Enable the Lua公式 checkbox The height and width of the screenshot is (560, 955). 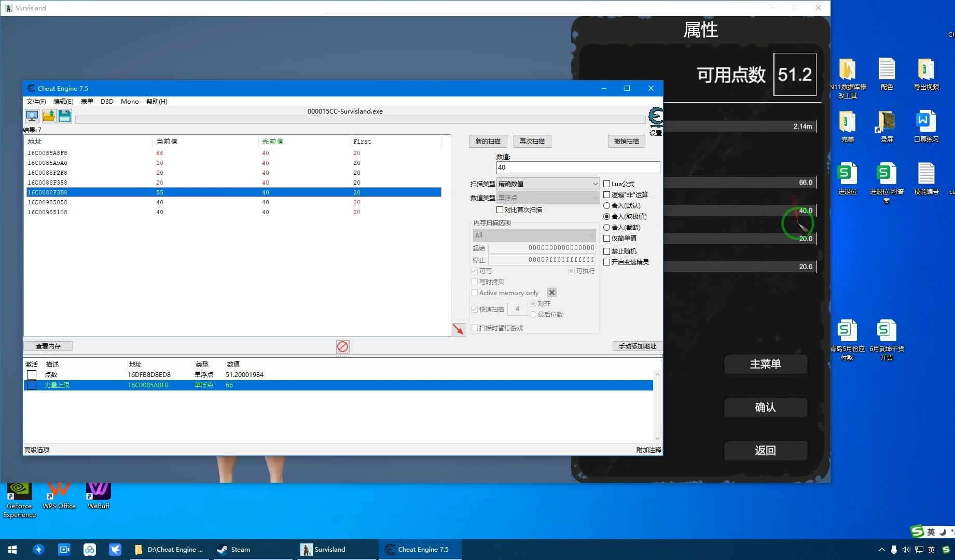pyautogui.click(x=606, y=184)
